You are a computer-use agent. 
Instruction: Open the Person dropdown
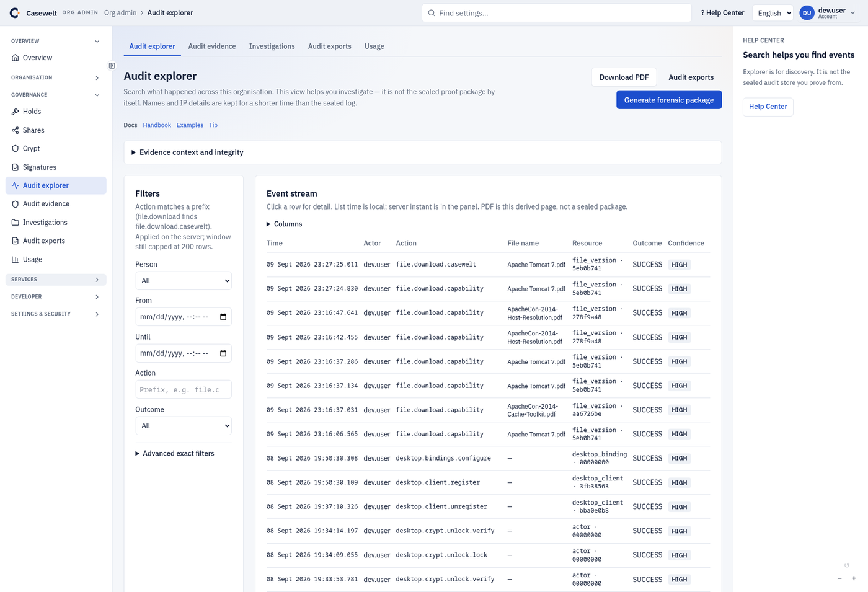click(x=184, y=281)
